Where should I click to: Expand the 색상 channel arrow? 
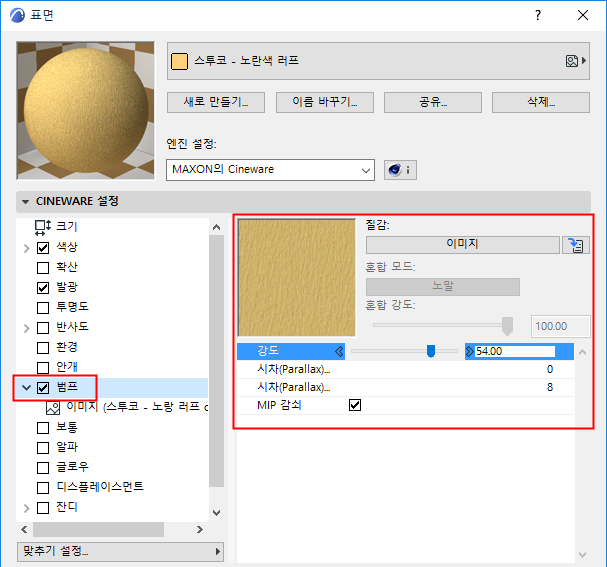coord(26,248)
